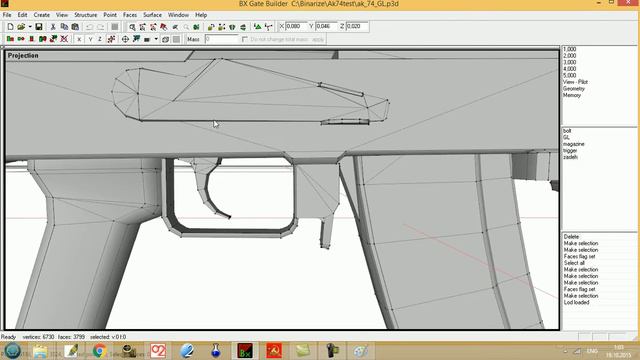640x360 pixels.
Task: Click 'Delete' in the history list
Action: (x=571, y=236)
